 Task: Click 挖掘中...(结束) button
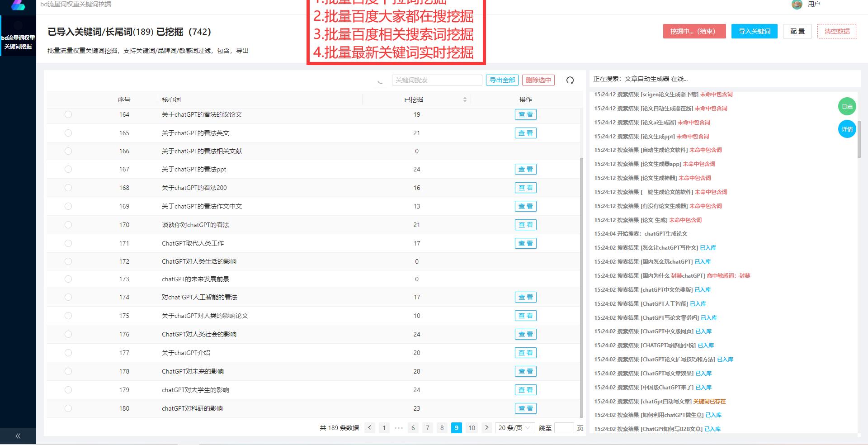694,31
